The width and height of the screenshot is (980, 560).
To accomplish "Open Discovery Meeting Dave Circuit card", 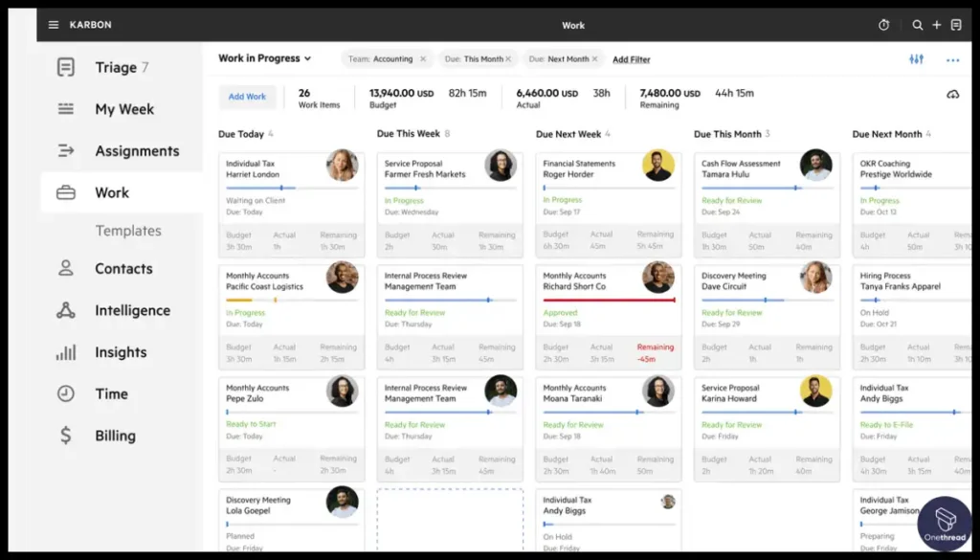I will [767, 317].
